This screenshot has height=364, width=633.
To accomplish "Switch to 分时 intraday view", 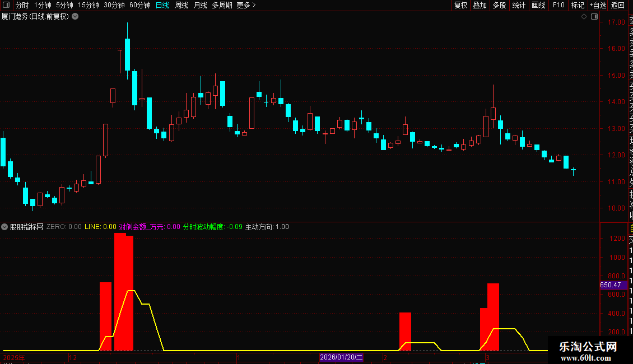I will click(x=22, y=5).
